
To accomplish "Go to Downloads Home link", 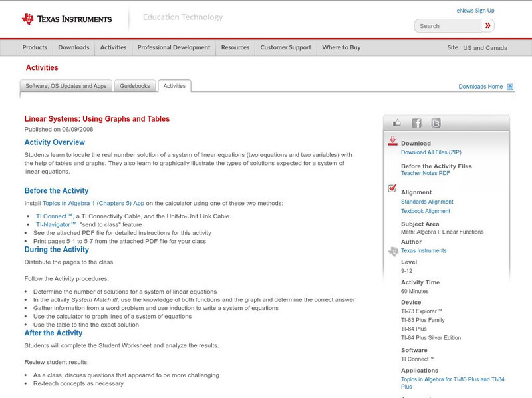I will point(480,87).
